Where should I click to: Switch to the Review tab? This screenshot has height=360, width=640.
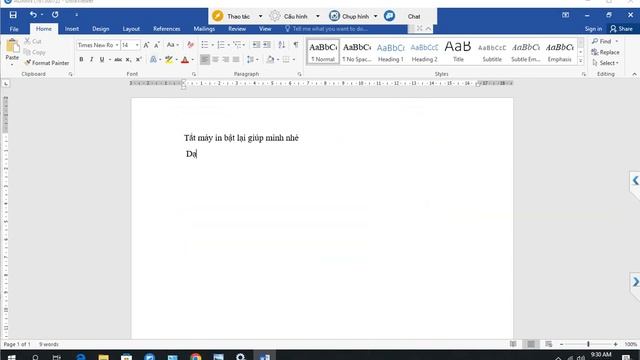[x=237, y=29]
